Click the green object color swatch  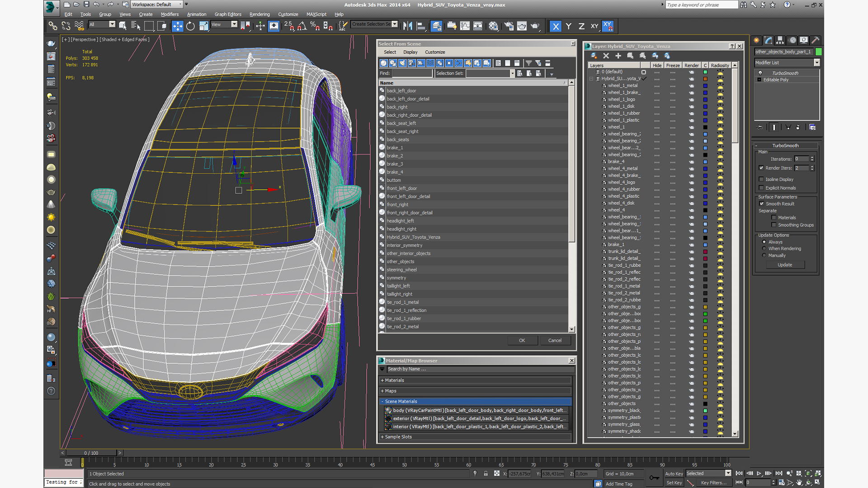pyautogui.click(x=819, y=52)
